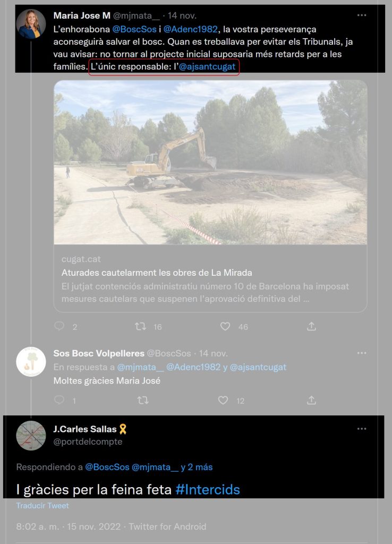Open more options on Maria Jose's tweet
Screen dimensions: 392x544
pos(362,15)
